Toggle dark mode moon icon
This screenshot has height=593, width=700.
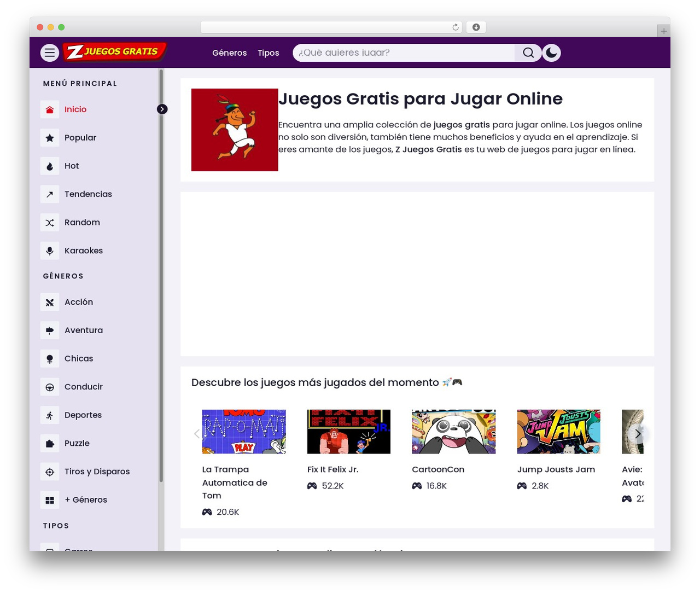click(x=551, y=53)
